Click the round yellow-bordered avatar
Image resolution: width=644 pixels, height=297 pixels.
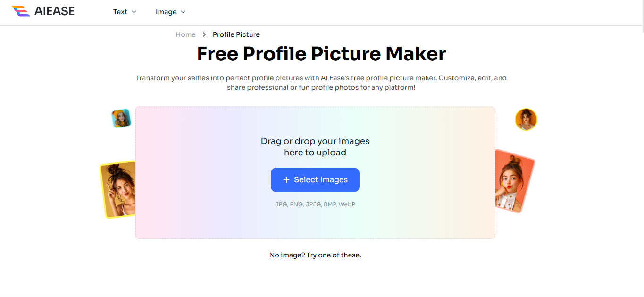[526, 119]
